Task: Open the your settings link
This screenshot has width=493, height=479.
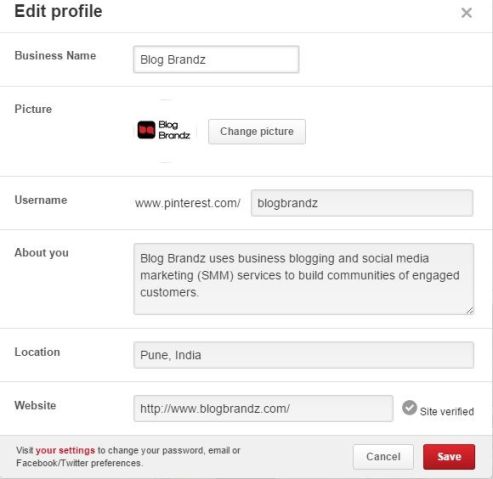Action: pos(65,450)
